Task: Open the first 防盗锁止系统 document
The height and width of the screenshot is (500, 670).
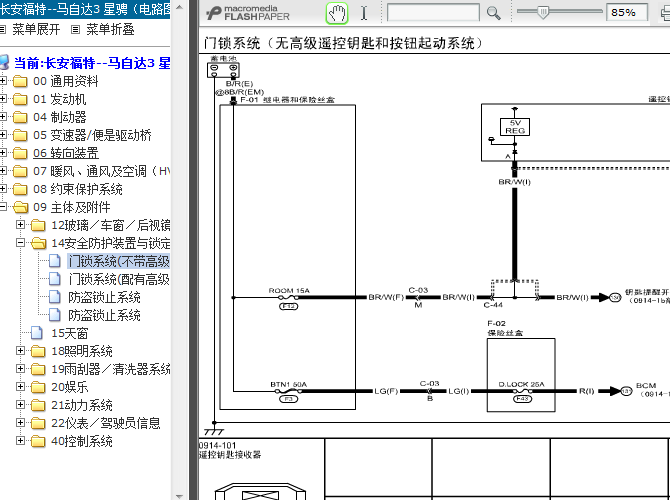Action: (104, 297)
